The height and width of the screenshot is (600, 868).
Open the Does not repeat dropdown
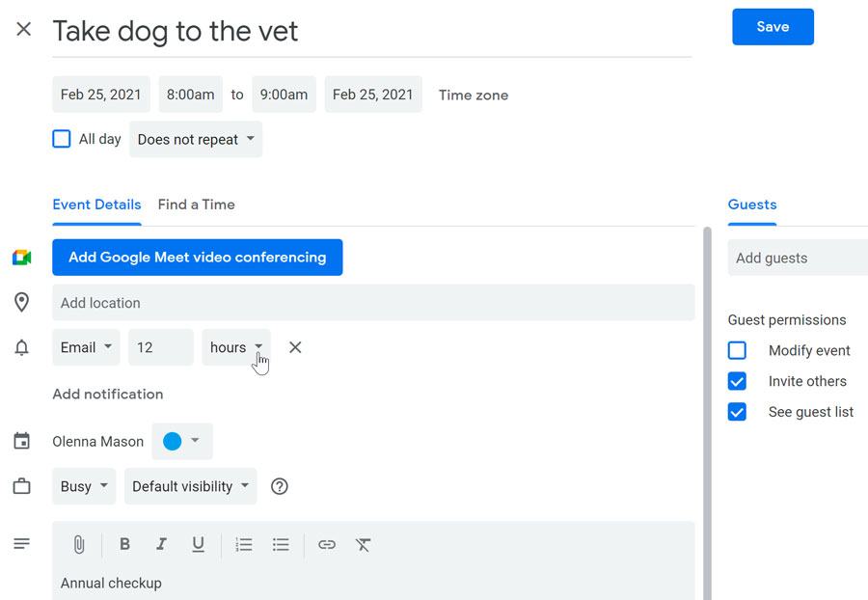196,139
